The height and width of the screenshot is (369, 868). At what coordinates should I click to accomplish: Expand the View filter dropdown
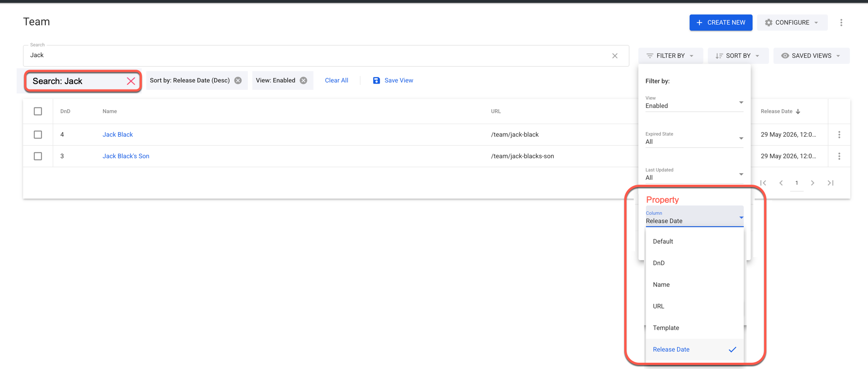click(x=694, y=102)
